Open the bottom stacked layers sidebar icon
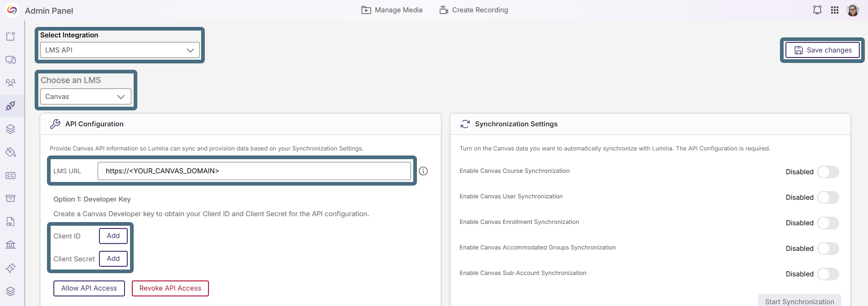This screenshot has width=868, height=306. coord(10,291)
